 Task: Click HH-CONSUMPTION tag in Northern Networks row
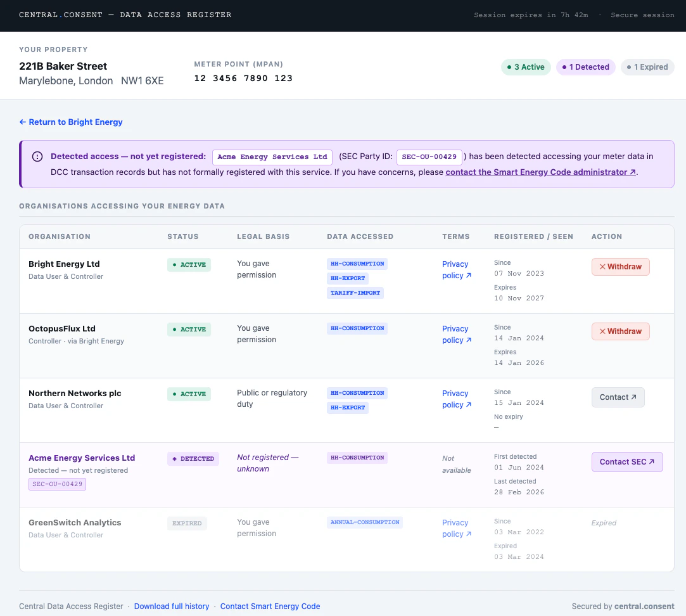pyautogui.click(x=357, y=393)
